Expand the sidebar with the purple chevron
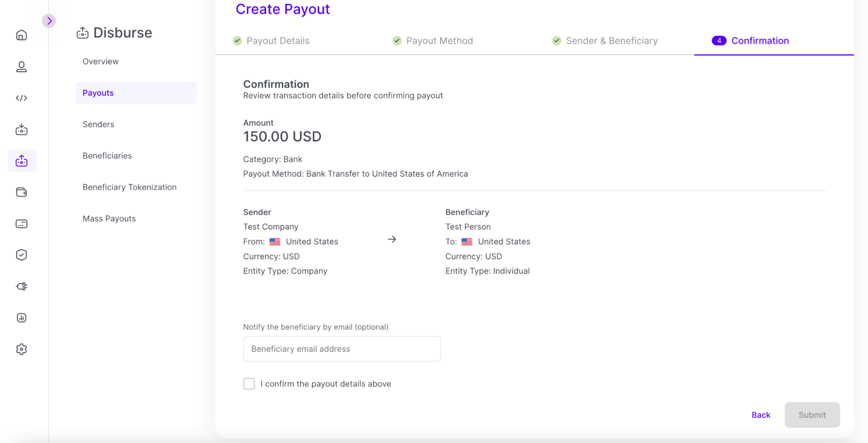 (x=49, y=21)
